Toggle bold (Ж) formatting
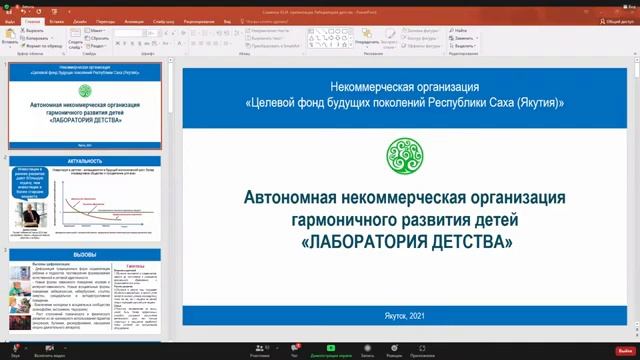 (118, 43)
